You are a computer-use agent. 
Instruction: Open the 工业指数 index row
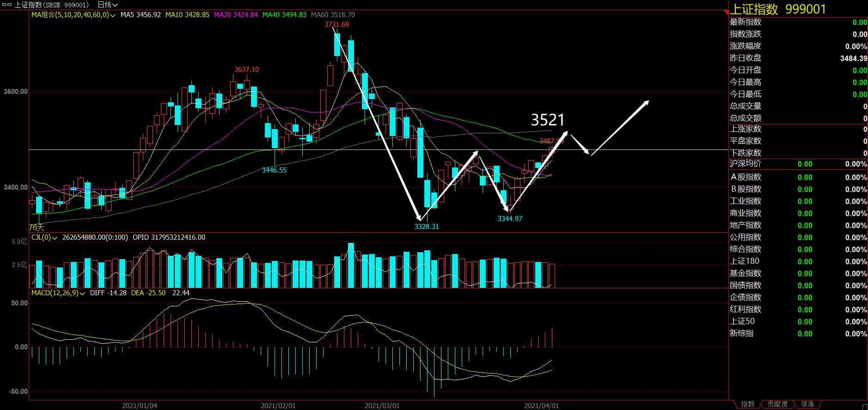(x=798, y=201)
